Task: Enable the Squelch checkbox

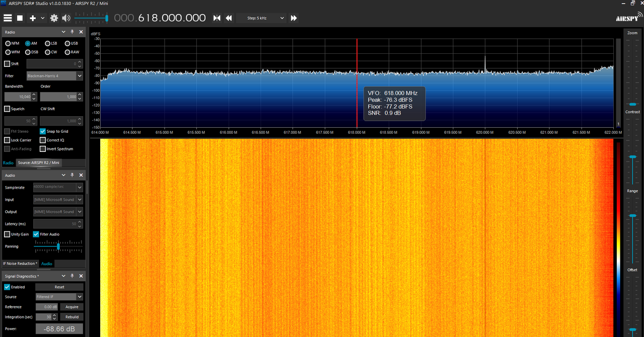Action: pyautogui.click(x=7, y=109)
